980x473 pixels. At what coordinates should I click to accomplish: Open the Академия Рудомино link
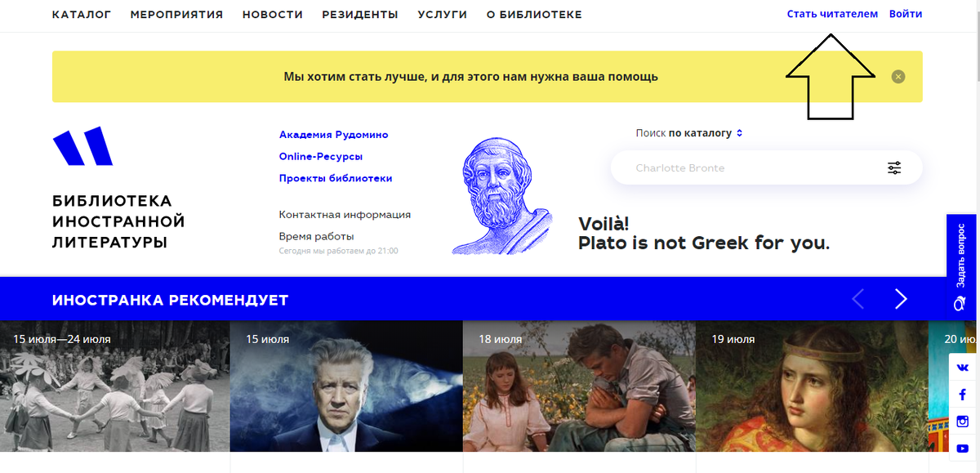[334, 135]
